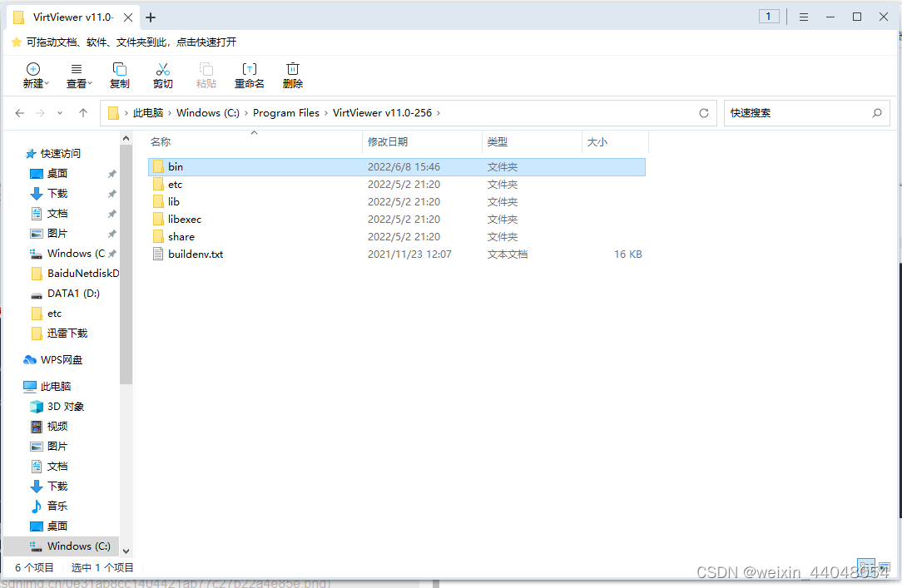Click Program Files in the address breadcrumb

pyautogui.click(x=286, y=112)
